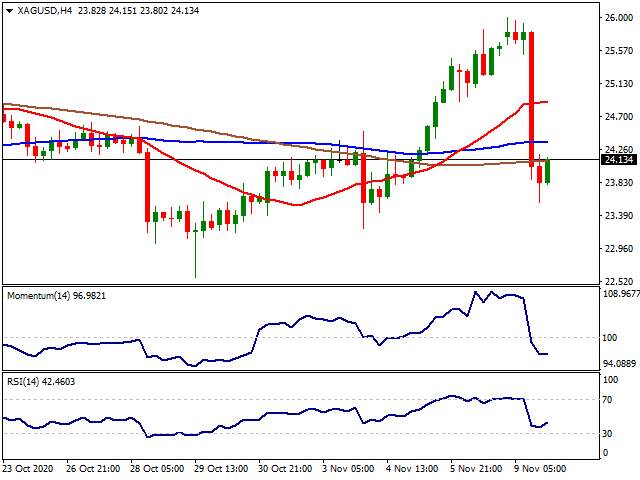
Task: Click the 28 Oct 05:00 time label
Action: (157, 468)
